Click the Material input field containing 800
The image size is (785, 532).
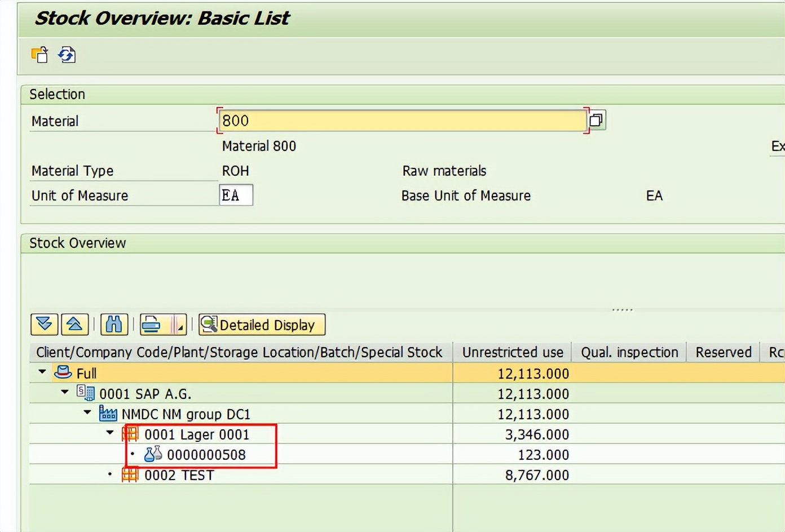click(403, 121)
